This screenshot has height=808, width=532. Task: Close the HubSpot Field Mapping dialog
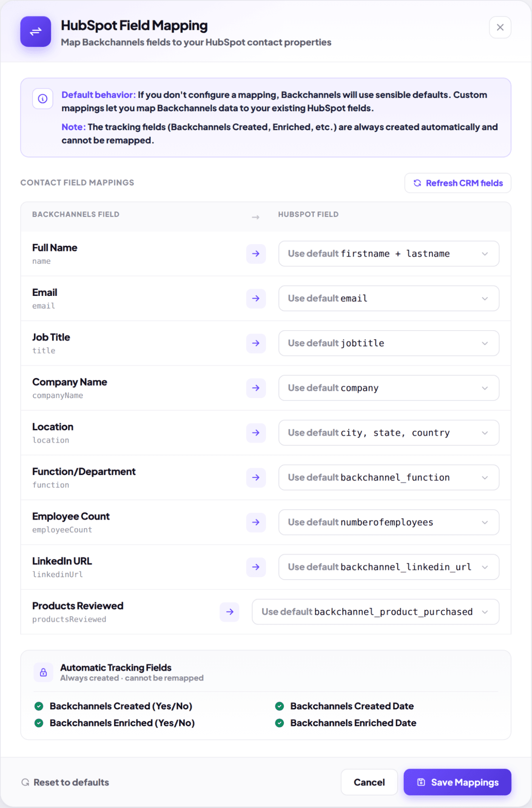500,27
